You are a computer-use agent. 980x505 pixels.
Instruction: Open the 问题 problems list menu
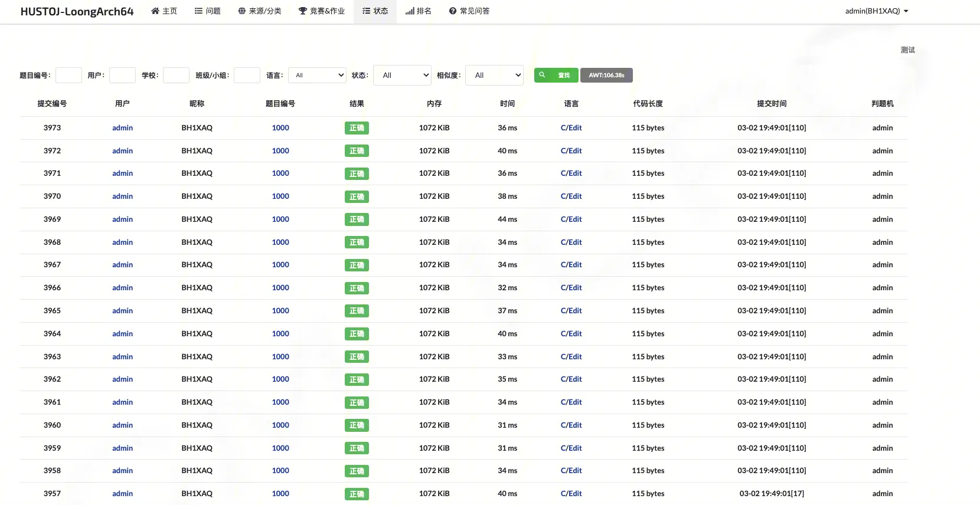click(207, 11)
